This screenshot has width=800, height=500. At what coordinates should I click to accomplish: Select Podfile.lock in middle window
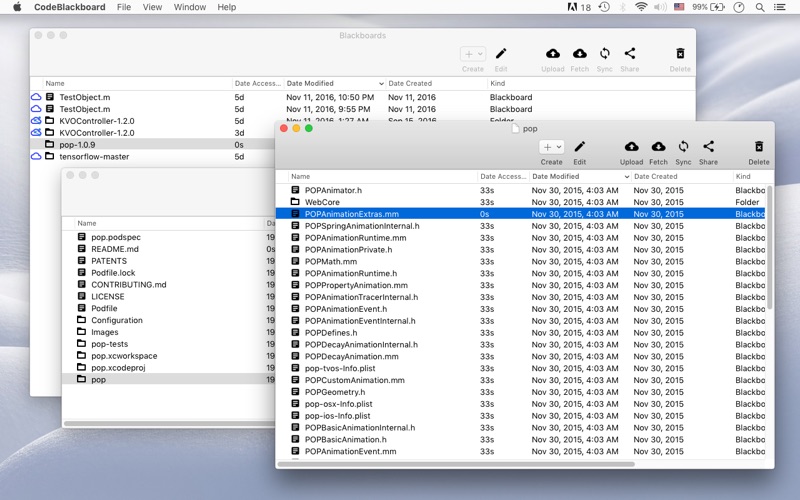pyautogui.click(x=168, y=273)
